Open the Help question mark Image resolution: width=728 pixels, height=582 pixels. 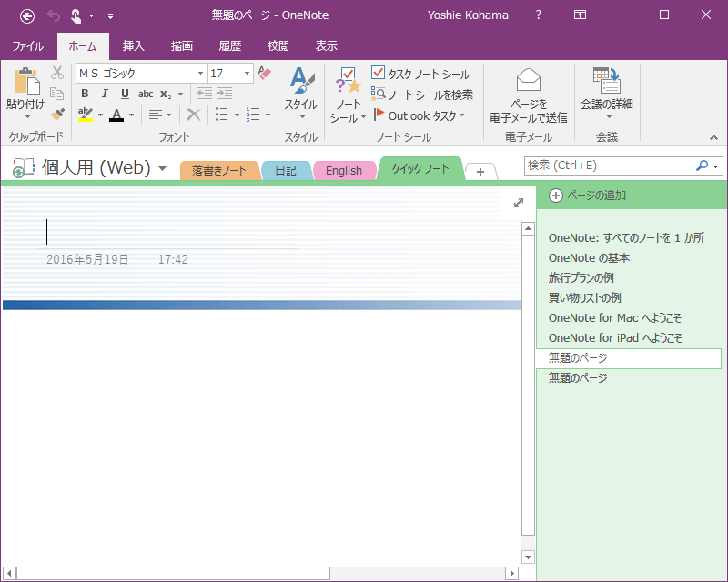(538, 15)
